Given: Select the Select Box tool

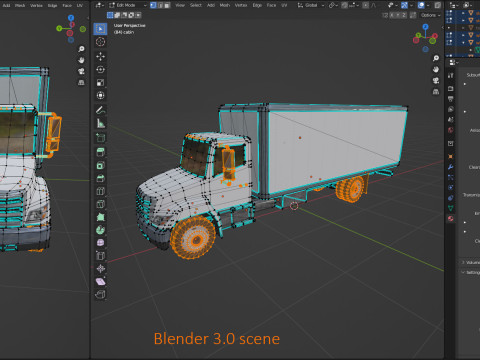Looking at the screenshot, I should tap(100, 29).
